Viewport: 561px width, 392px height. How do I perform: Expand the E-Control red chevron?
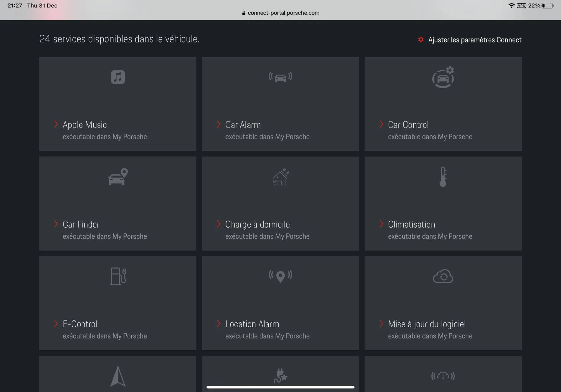click(x=56, y=324)
